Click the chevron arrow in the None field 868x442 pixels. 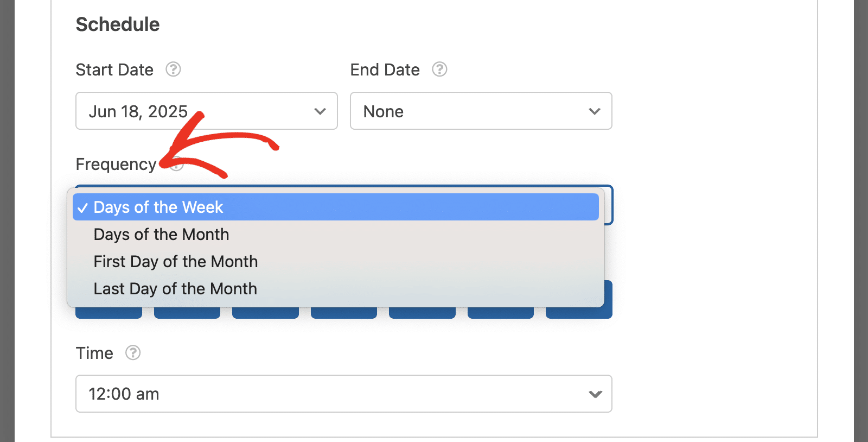(x=595, y=111)
